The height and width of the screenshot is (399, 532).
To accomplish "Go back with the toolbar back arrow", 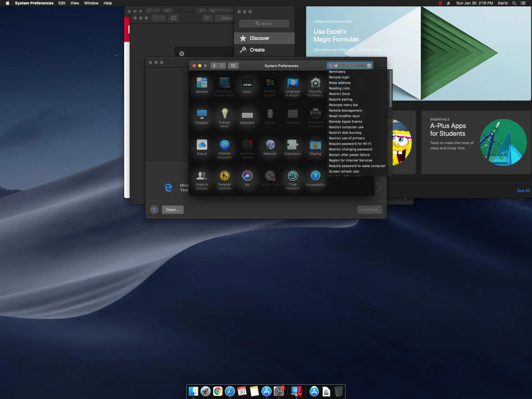I will point(214,66).
